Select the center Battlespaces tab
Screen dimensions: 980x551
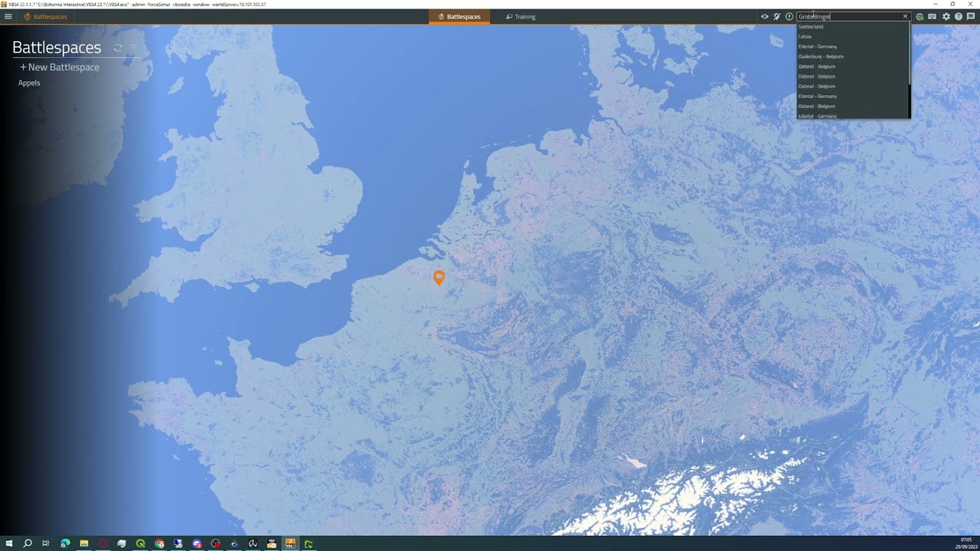click(459, 16)
